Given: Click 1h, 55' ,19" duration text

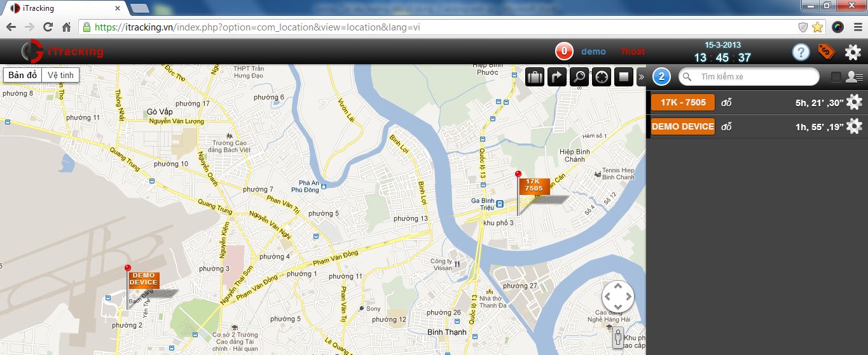Looking at the screenshot, I should (819, 127).
